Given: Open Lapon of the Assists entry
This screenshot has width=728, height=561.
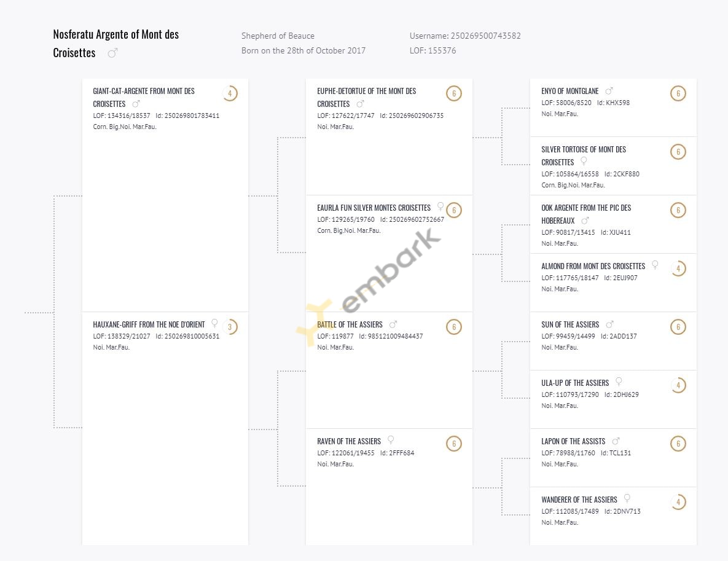Looking at the screenshot, I should pos(573,441).
